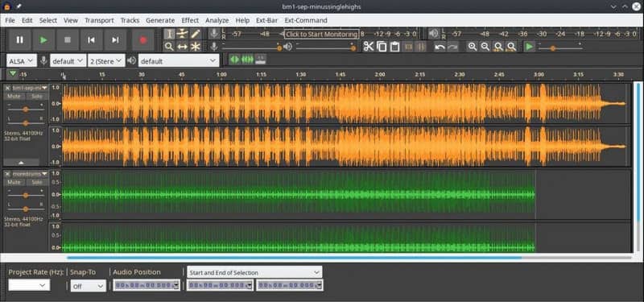
Task: Click the bm1-sep track gain slider
Action: (26, 110)
